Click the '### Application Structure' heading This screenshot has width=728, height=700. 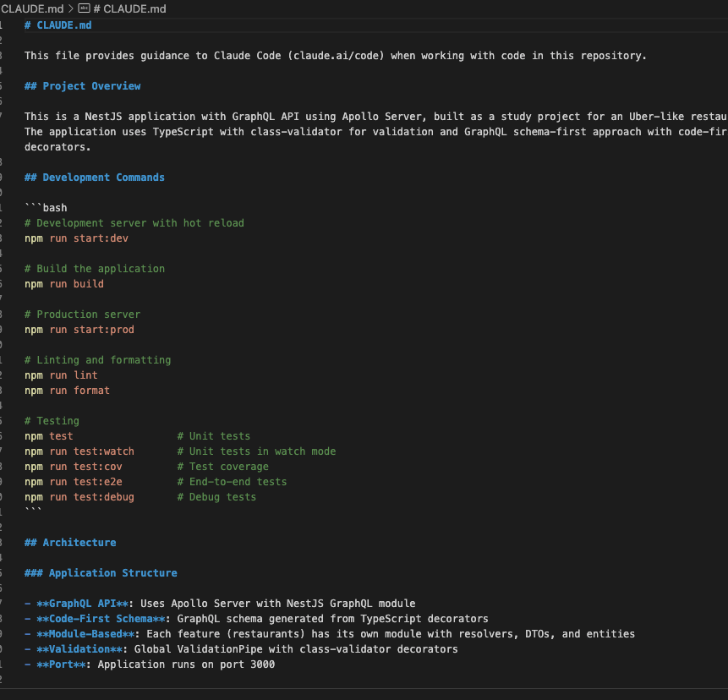[101, 573]
